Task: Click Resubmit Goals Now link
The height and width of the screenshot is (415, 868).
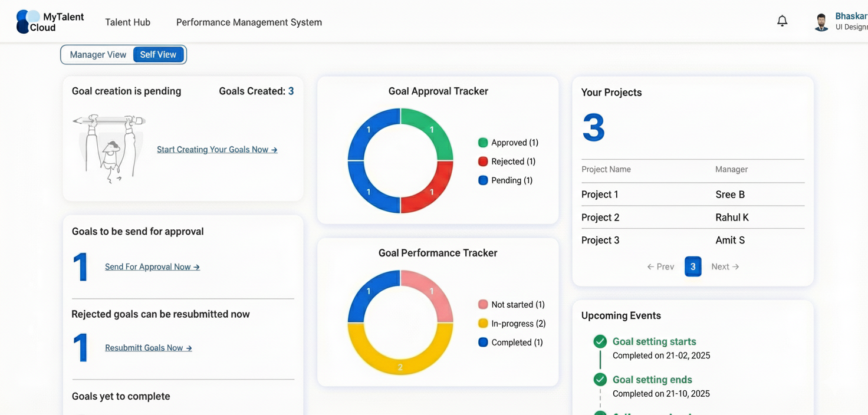Action: point(149,348)
